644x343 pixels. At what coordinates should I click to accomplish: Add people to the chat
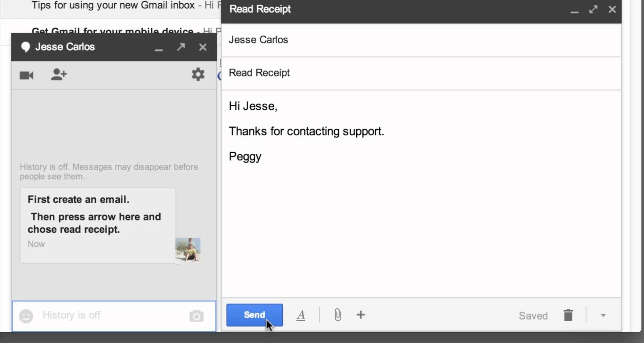(59, 75)
